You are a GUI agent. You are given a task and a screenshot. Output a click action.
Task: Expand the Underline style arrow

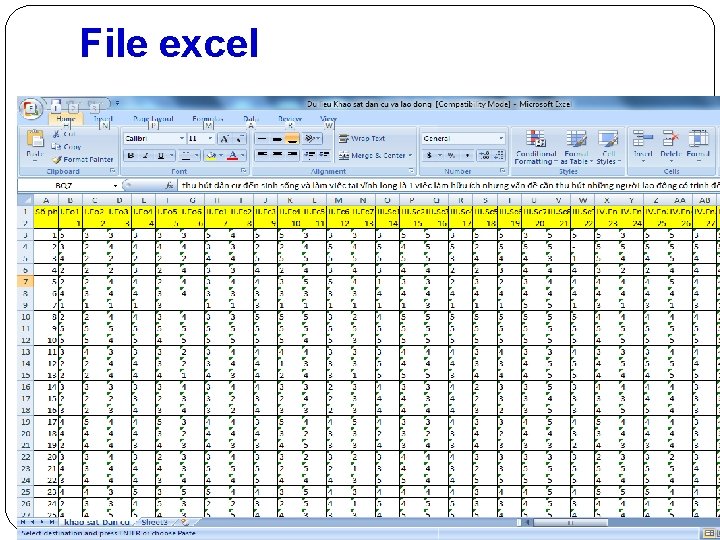pyautogui.click(x=171, y=156)
